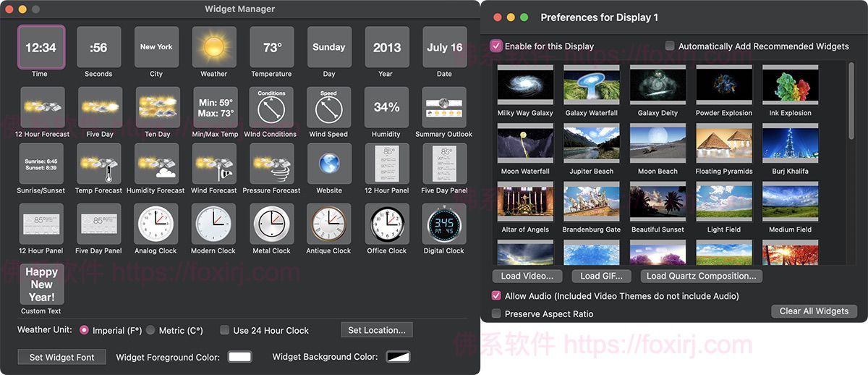Viewport: 868px width, 375px height.
Task: Disable Enable for this Display checkbox
Action: [496, 46]
